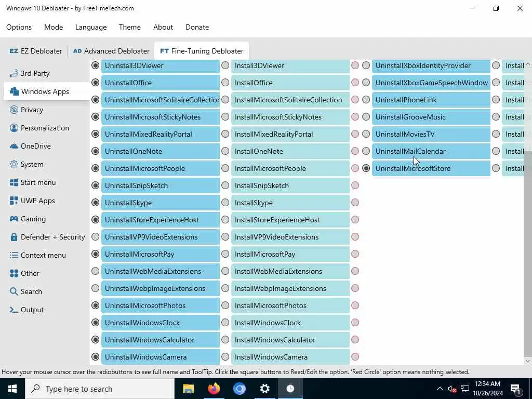This screenshot has width=532, height=399.
Task: Click the UninstallXboxIdentityProvider option button
Action: [x=431, y=66]
